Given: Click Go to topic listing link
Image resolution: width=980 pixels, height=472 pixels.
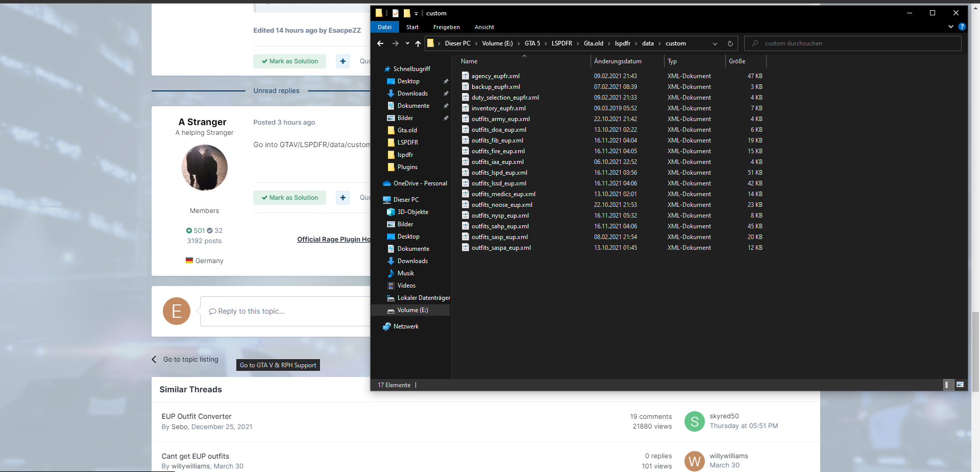Looking at the screenshot, I should coord(190,359).
